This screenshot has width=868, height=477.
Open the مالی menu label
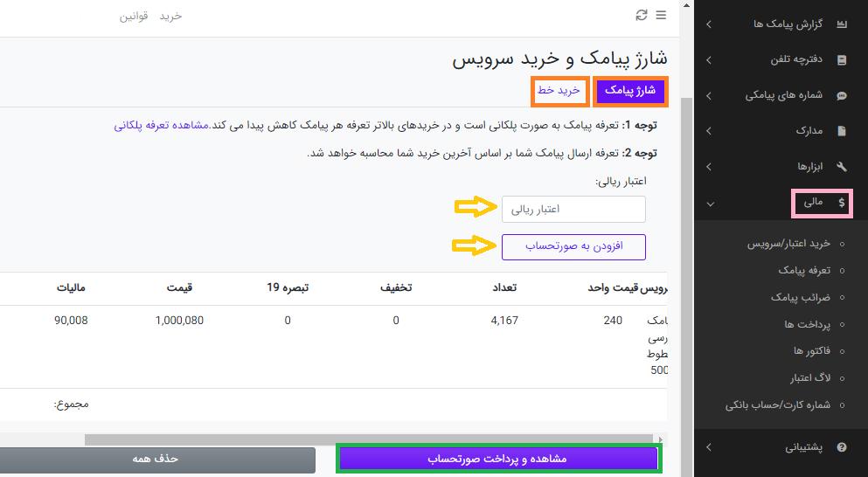point(813,203)
